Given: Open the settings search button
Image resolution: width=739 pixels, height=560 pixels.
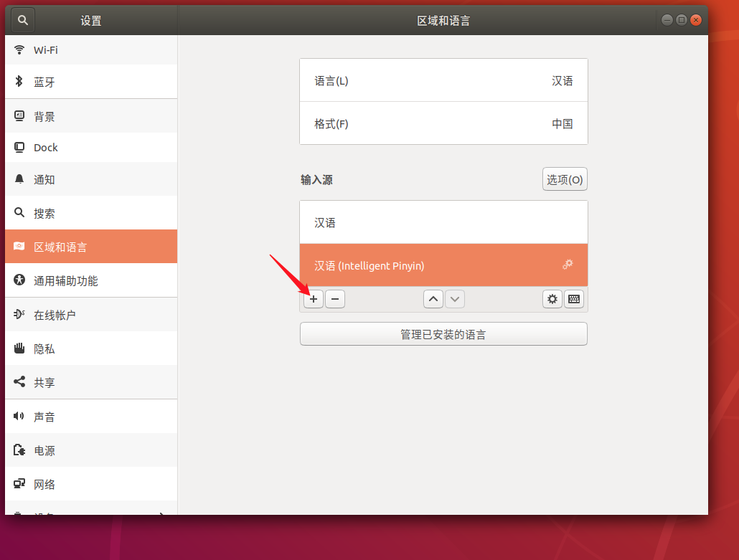Looking at the screenshot, I should pyautogui.click(x=23, y=20).
